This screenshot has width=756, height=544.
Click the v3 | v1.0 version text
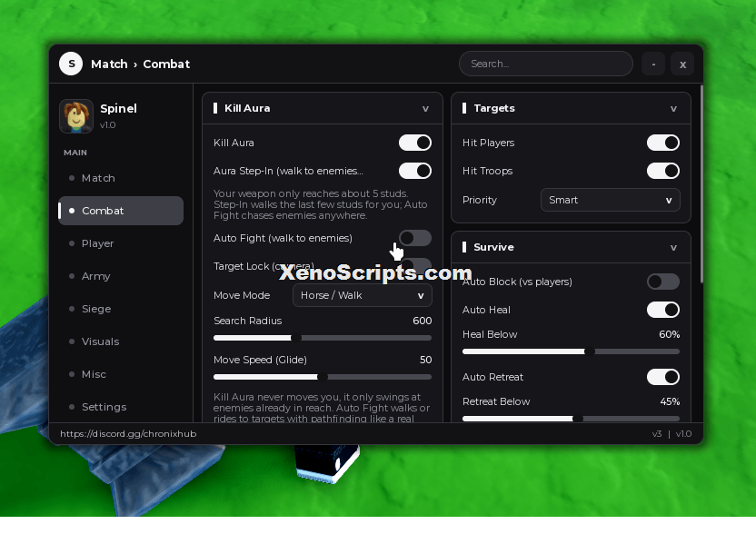pyautogui.click(x=671, y=434)
